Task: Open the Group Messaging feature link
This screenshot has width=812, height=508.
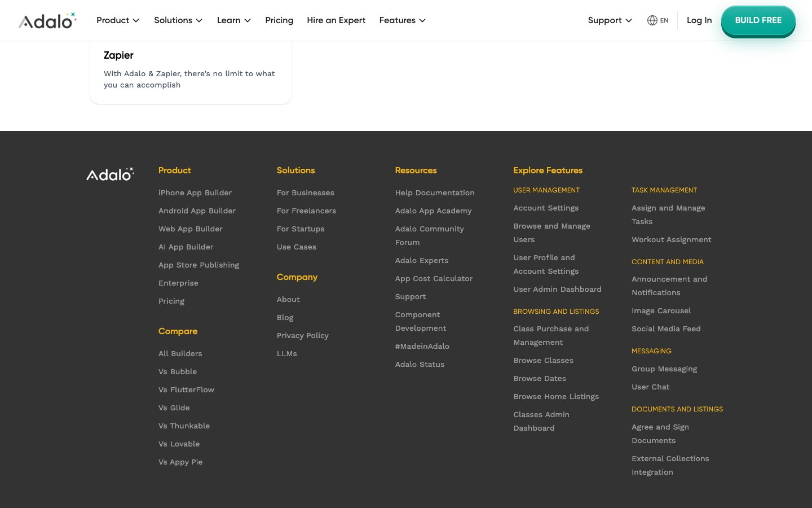Action: tap(664, 369)
